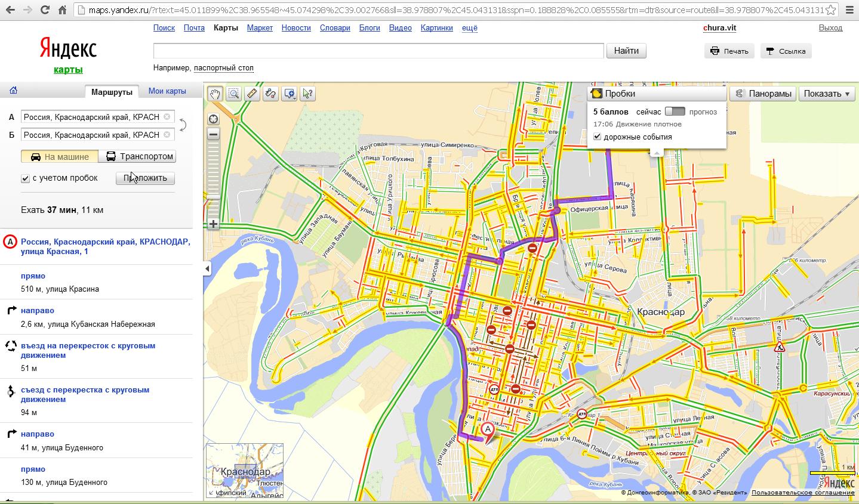This screenshot has height=504, width=859.
Task: Open the Маркет service link
Action: (260, 28)
